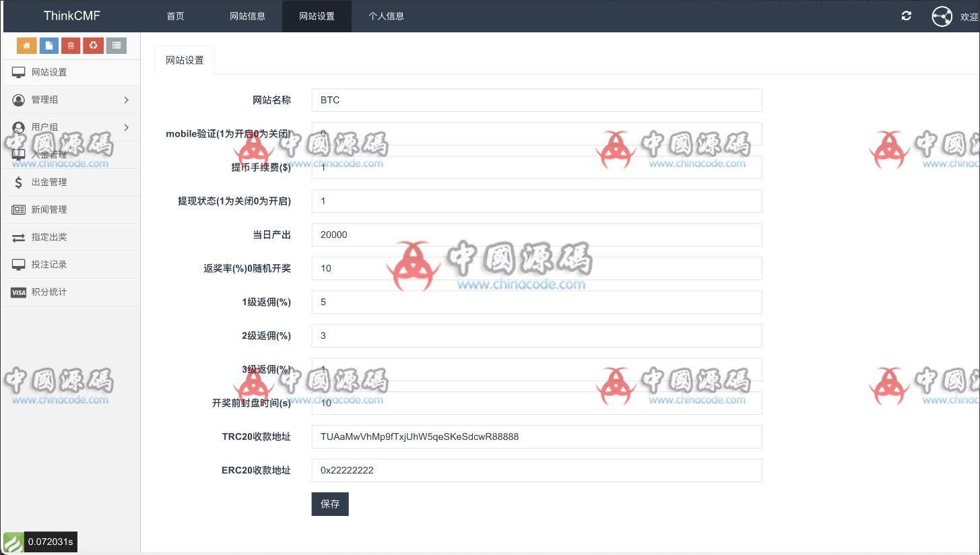Image resolution: width=980 pixels, height=555 pixels.
Task: Click the 3级返佣(%) input field
Action: (x=537, y=369)
